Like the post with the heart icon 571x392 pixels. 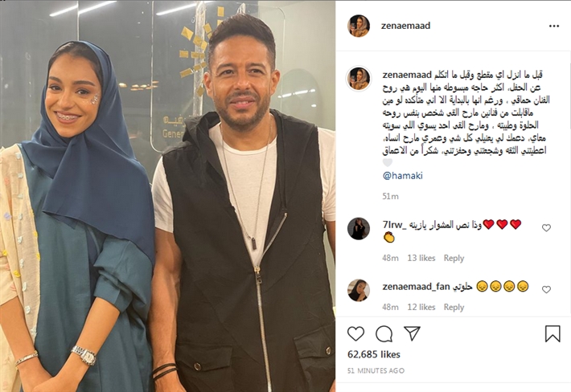355,333
